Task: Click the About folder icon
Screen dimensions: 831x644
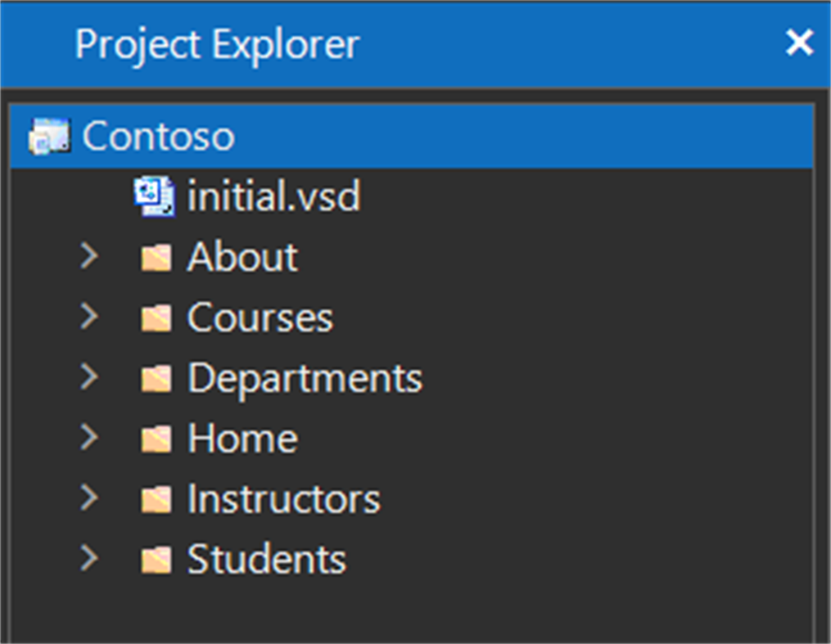Action: (156, 259)
